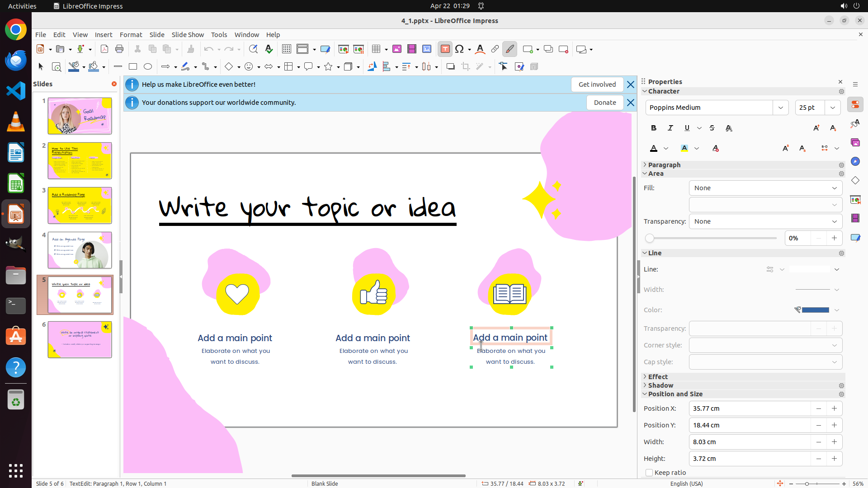The image size is (868, 488).
Task: Toggle the Shadow icon in drawing toolbar
Action: pos(450,67)
